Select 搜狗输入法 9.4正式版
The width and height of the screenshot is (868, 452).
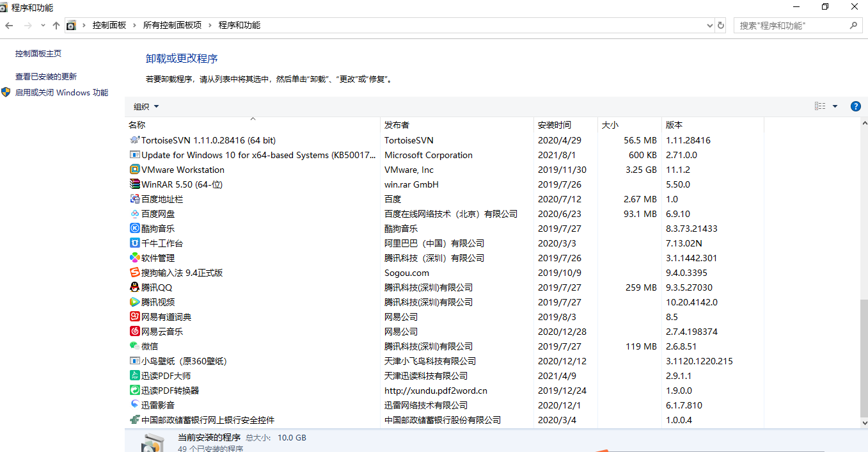(185, 272)
